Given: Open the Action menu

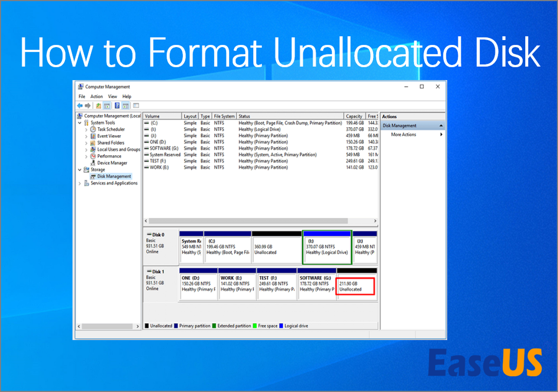Looking at the screenshot, I should (x=96, y=96).
